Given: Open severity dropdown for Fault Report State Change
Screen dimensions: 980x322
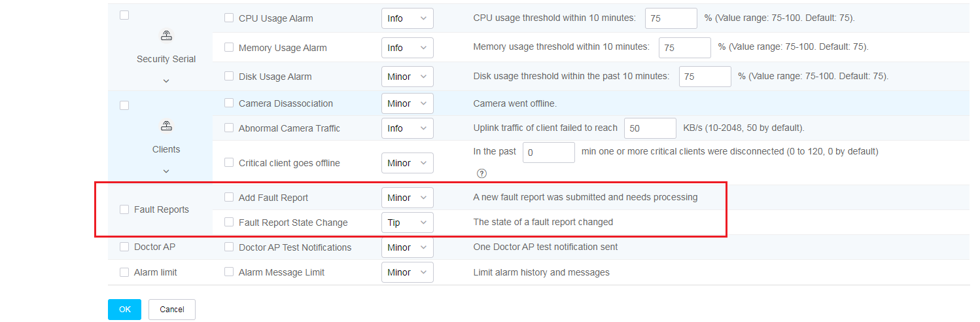Looking at the screenshot, I should tap(408, 223).
